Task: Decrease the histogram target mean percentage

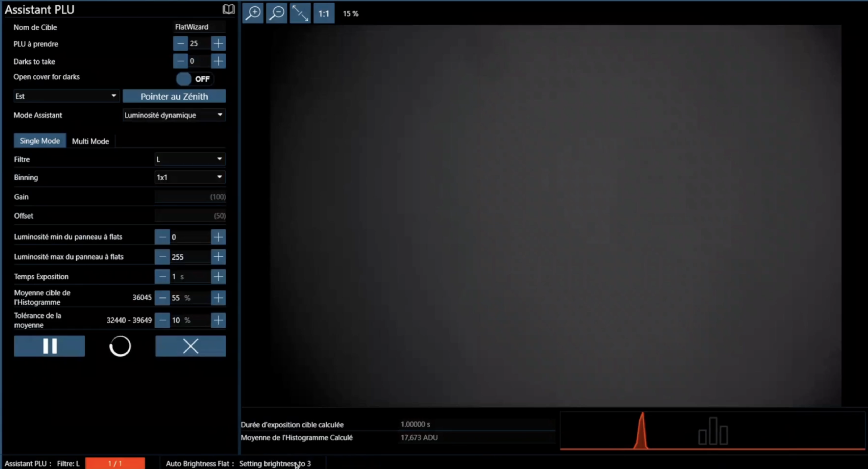Action: click(162, 298)
